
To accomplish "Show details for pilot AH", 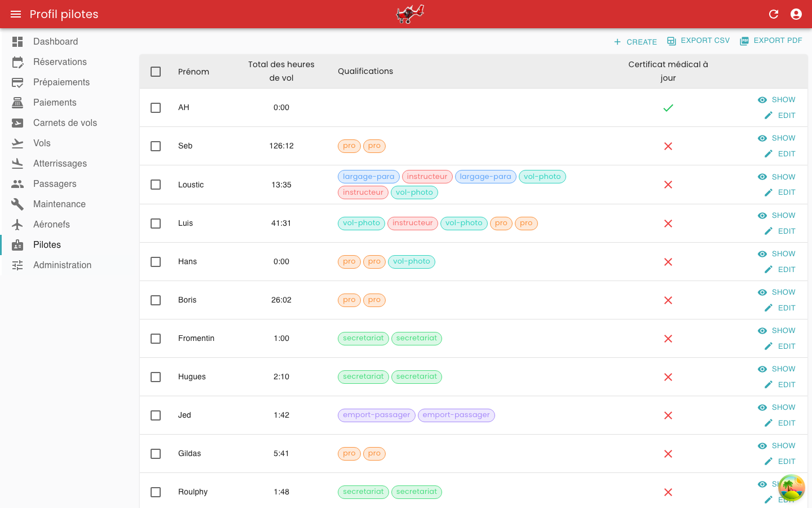I will tap(776, 100).
